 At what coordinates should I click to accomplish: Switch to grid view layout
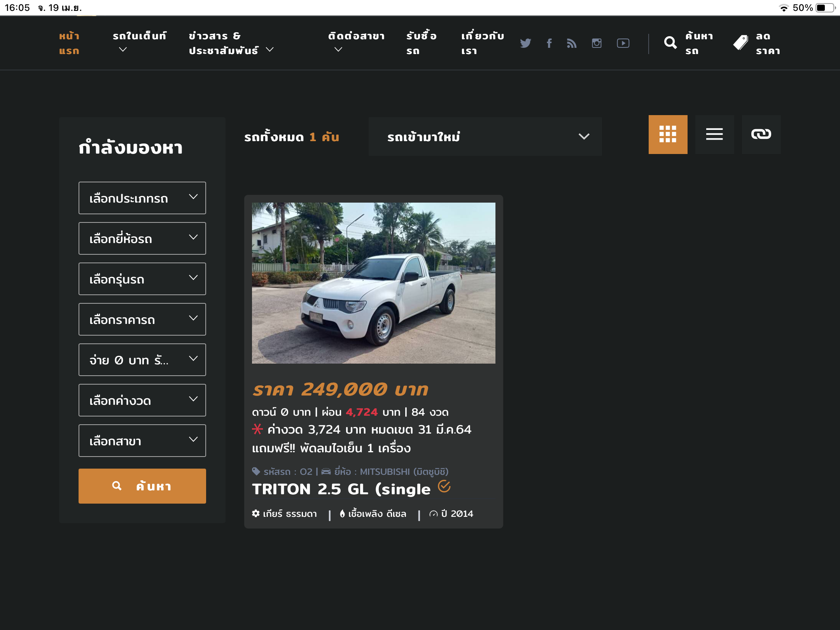(668, 135)
